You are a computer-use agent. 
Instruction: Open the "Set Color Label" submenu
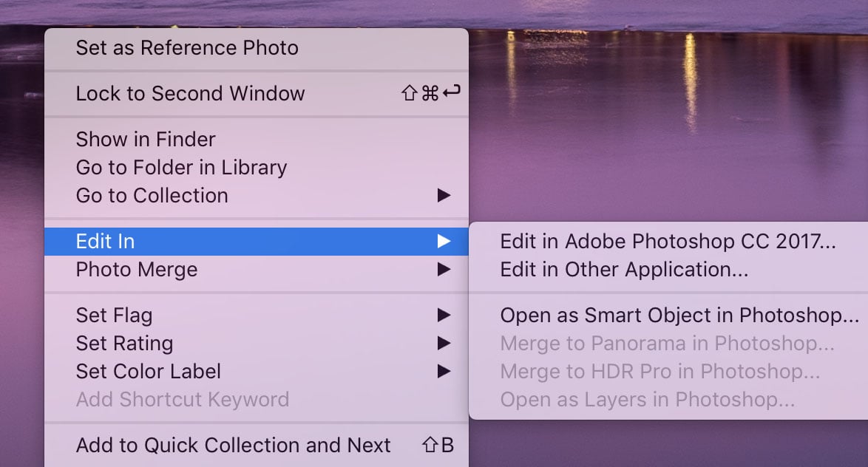pyautogui.click(x=444, y=371)
